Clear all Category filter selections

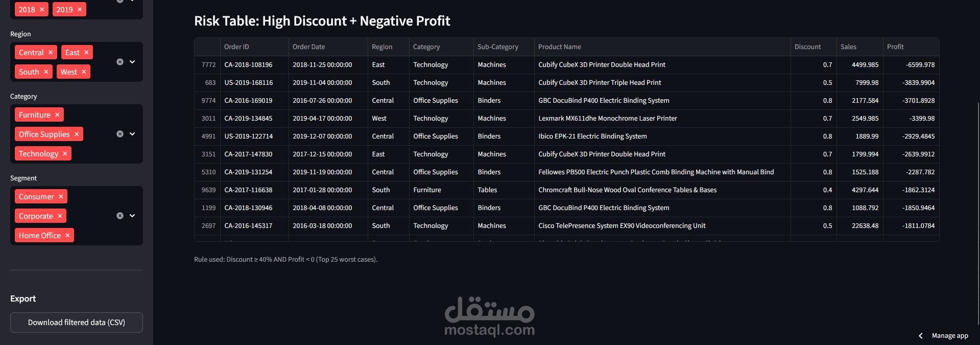coord(120,134)
